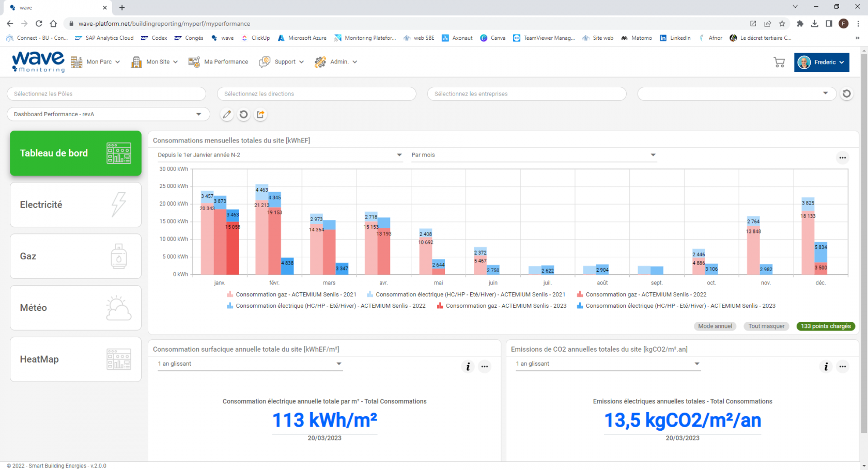Toggle 'Mode annuel' on the chart
The width and height of the screenshot is (868, 470).
[715, 326]
